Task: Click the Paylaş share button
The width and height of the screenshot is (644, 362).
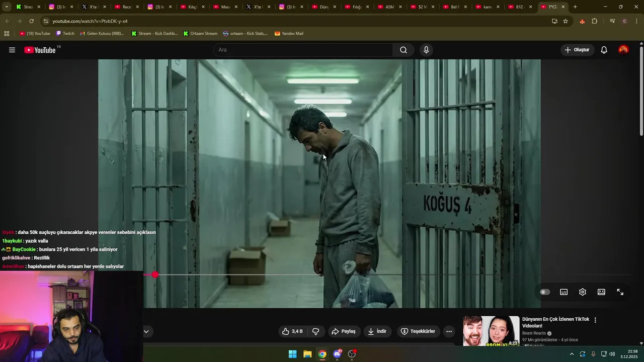Action: click(x=343, y=331)
